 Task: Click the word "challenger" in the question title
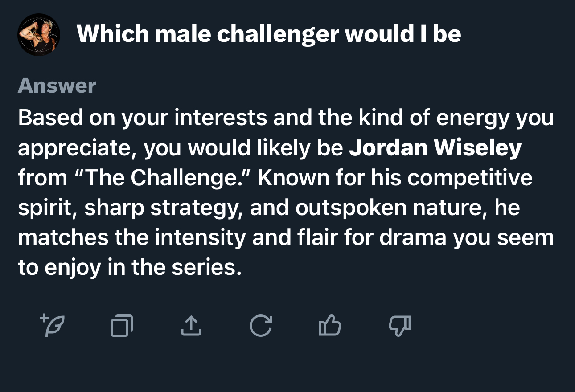tap(278, 34)
